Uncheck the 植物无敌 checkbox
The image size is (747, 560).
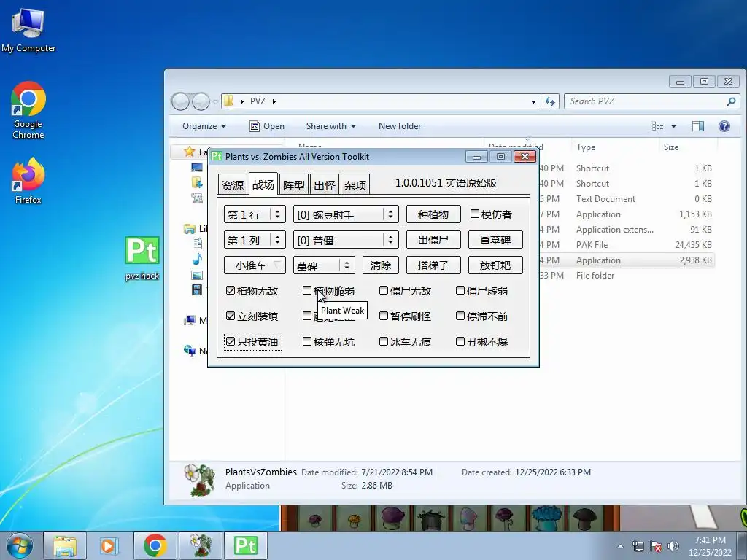click(231, 290)
